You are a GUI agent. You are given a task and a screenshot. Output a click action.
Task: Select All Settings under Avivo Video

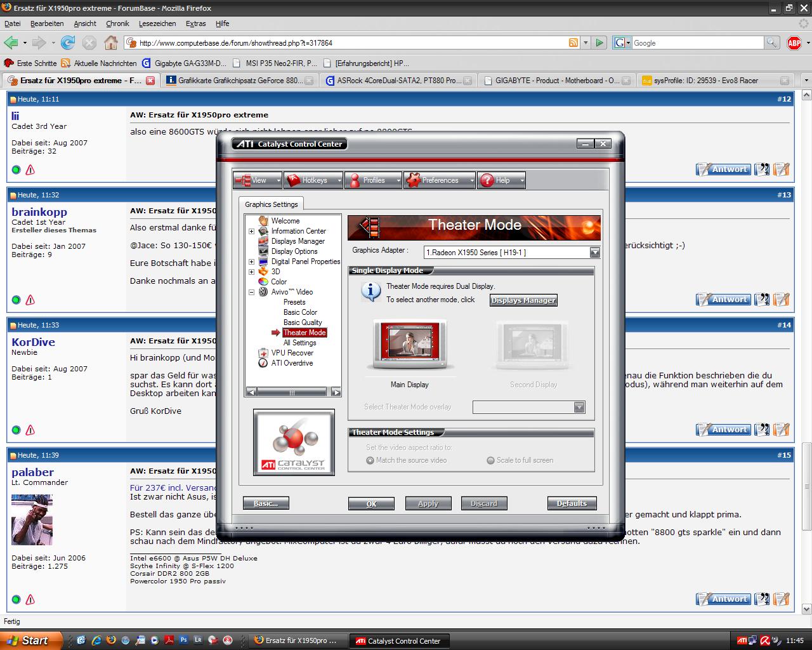[299, 343]
